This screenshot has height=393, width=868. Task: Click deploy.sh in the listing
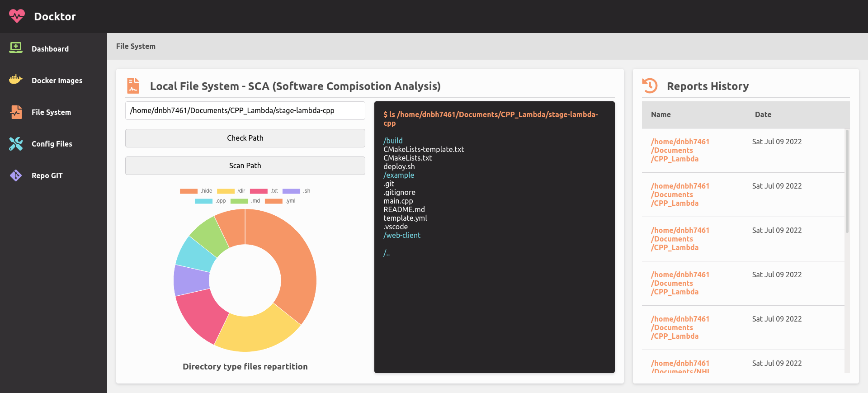click(x=399, y=166)
